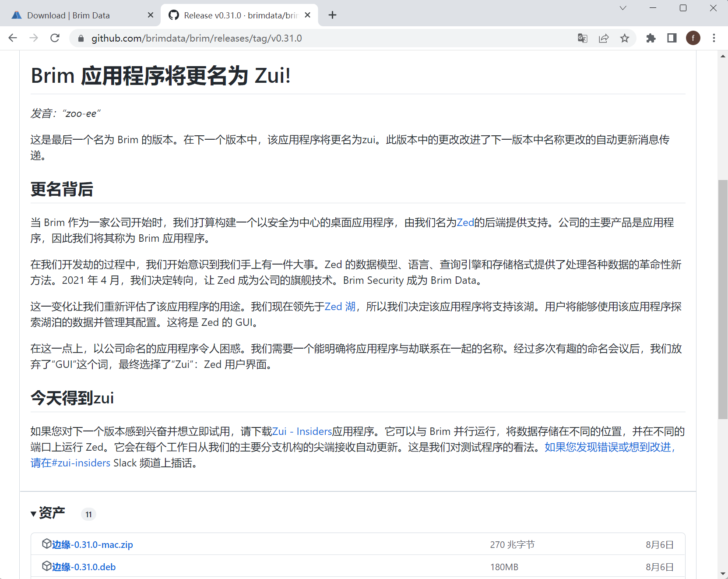728x579 pixels.
Task: Click the scrollbar down arrow
Action: click(723, 574)
